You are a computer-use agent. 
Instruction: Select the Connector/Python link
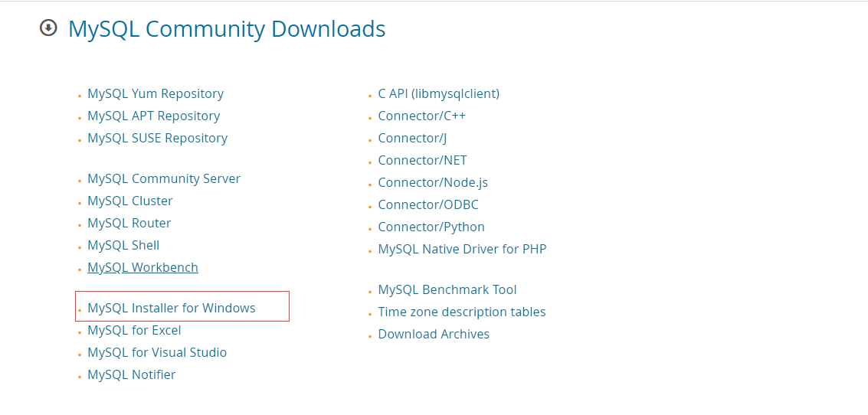coord(431,227)
